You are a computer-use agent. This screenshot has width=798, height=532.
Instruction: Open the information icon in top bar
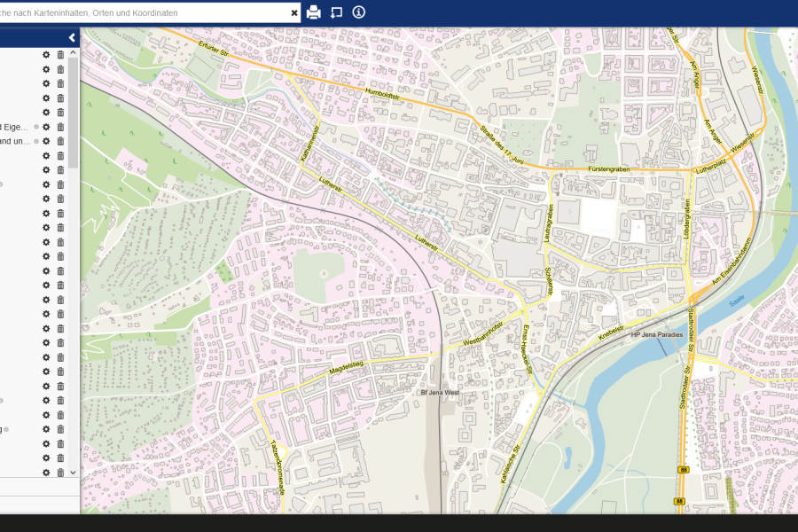tap(359, 12)
